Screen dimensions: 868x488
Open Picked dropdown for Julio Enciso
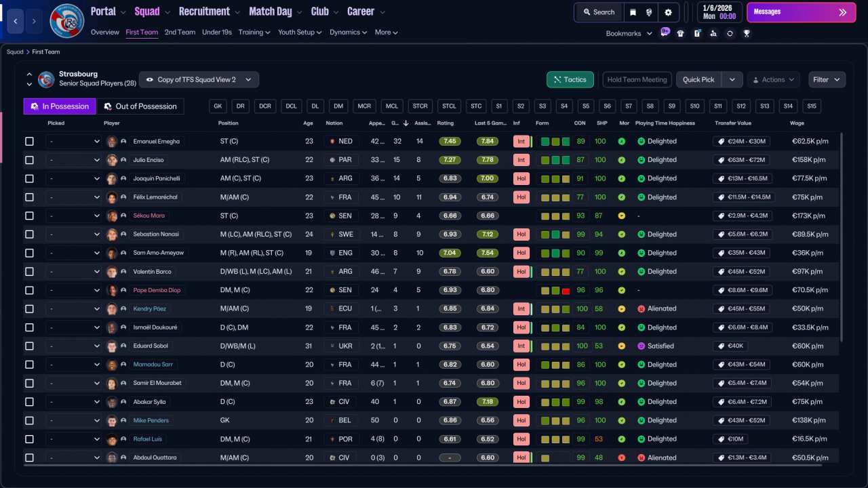pyautogui.click(x=73, y=160)
